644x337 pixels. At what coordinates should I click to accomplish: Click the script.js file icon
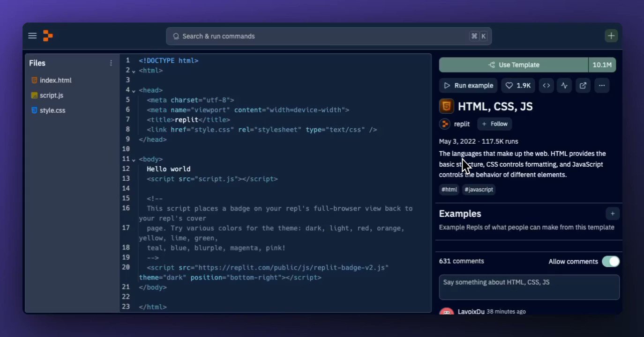tap(34, 95)
